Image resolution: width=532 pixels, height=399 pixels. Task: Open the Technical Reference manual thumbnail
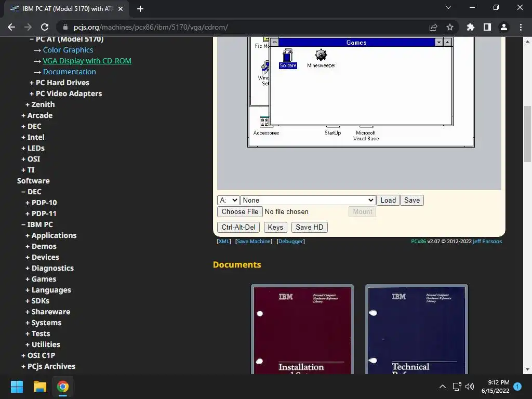tap(417, 329)
